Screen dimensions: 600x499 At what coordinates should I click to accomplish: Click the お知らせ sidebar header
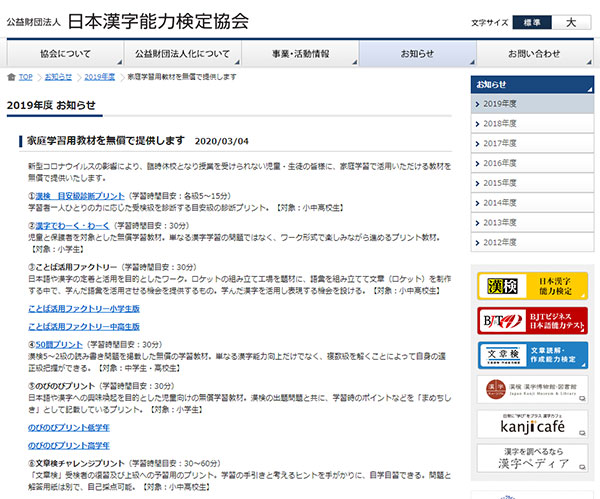click(532, 85)
